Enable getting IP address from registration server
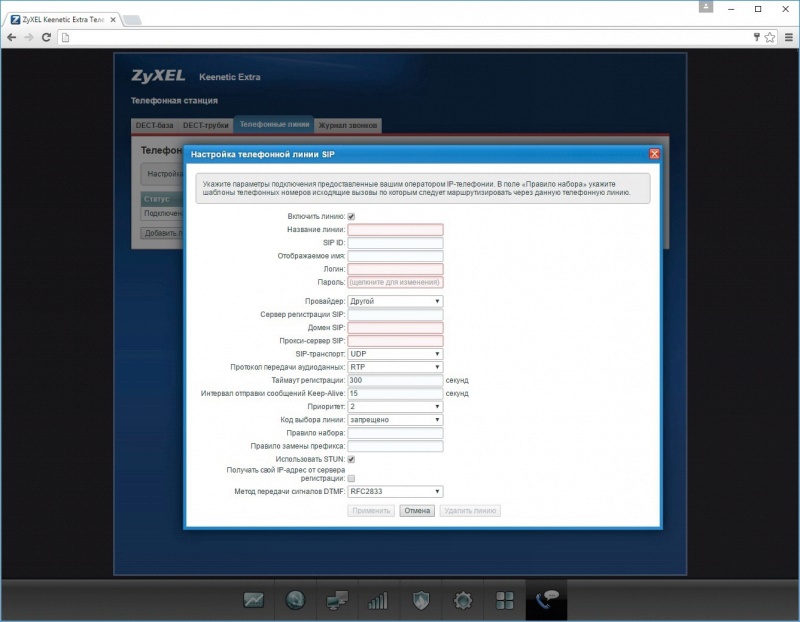Screen dimensions: 800x622 [x=351, y=479]
